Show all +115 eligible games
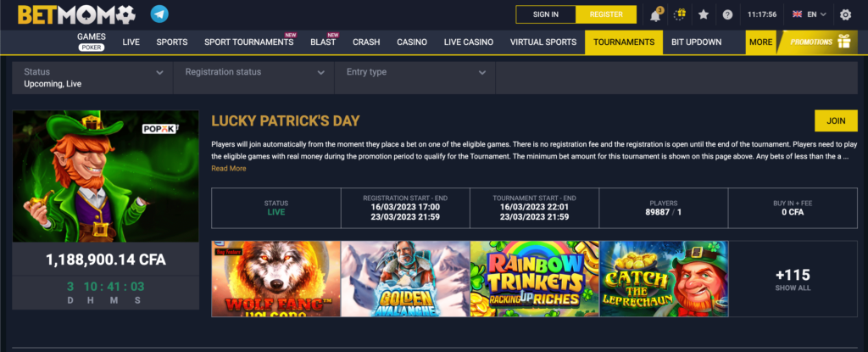This screenshot has height=352, width=868. pos(793,279)
